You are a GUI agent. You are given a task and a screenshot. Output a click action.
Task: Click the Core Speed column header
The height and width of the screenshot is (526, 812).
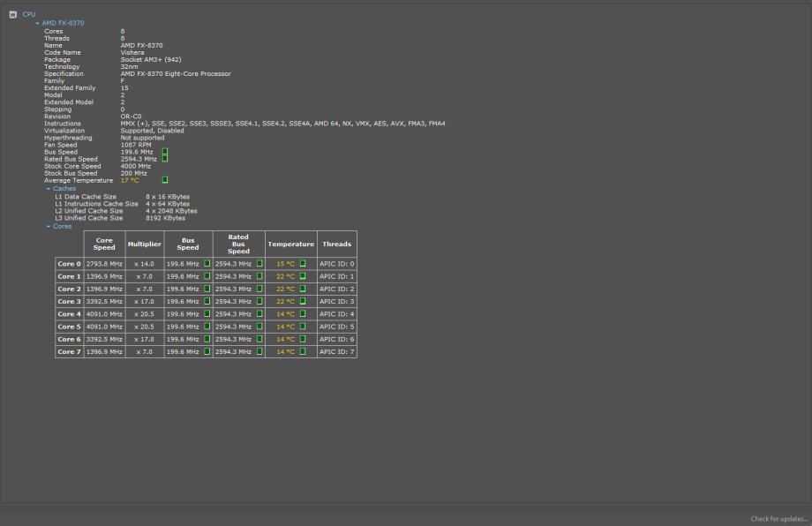[104, 244]
